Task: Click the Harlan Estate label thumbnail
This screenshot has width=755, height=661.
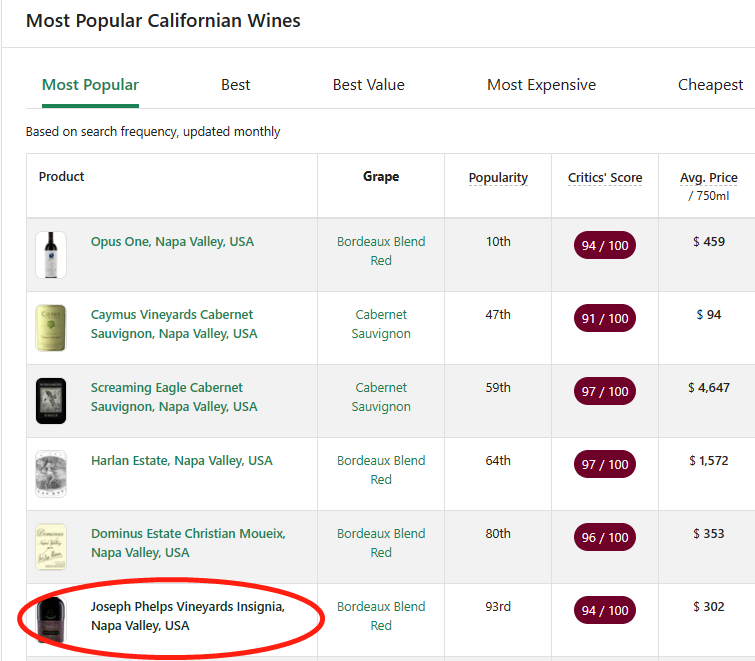Action: [x=51, y=474]
